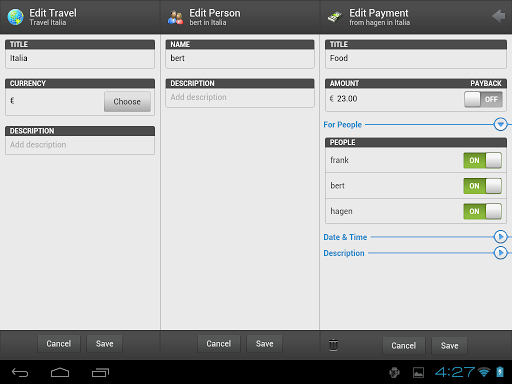This screenshot has height=384, width=512.
Task: Open recent apps from navigation bar
Action: point(100,372)
